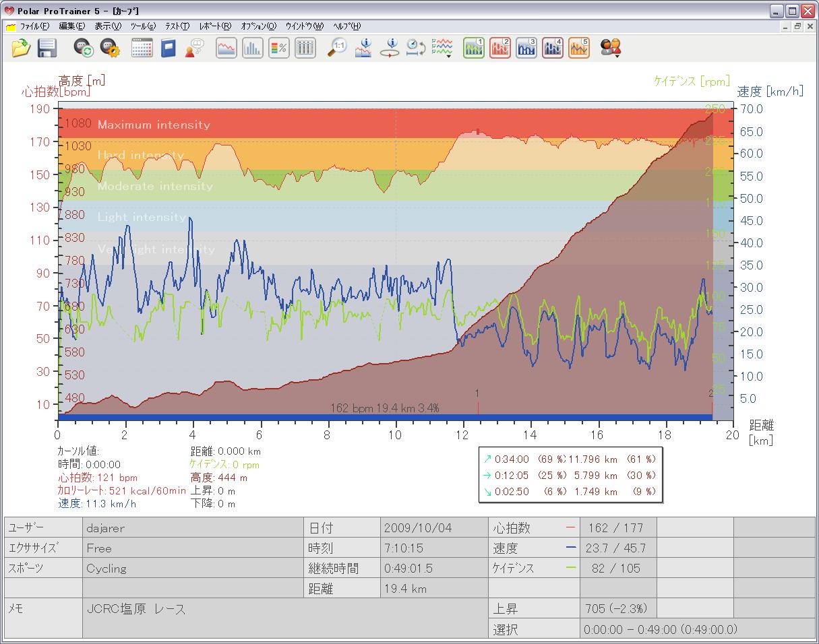
Task: Click the watch sync icon with green arrows
Action: pyautogui.click(x=84, y=48)
